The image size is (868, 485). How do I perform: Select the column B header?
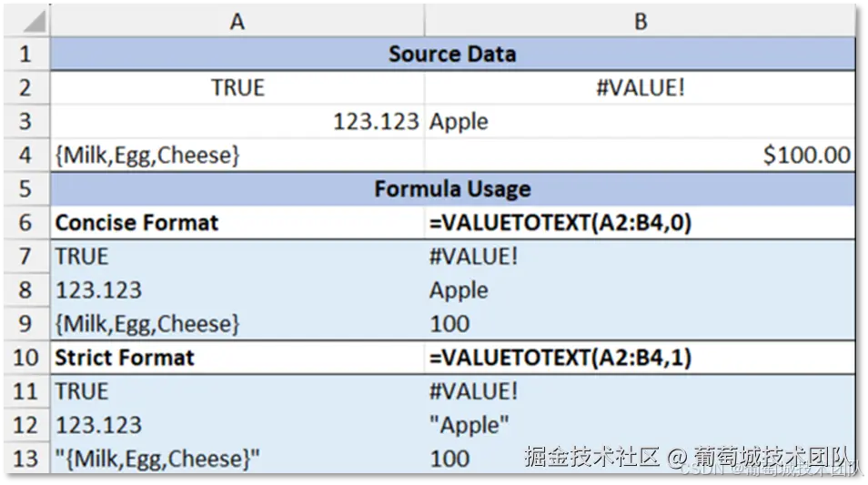coord(640,20)
